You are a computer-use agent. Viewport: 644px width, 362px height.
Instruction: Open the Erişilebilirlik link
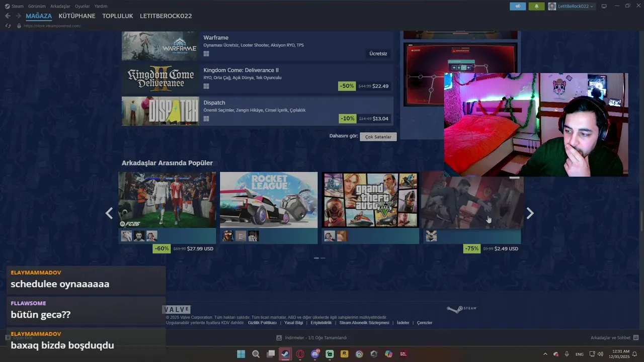click(x=321, y=323)
